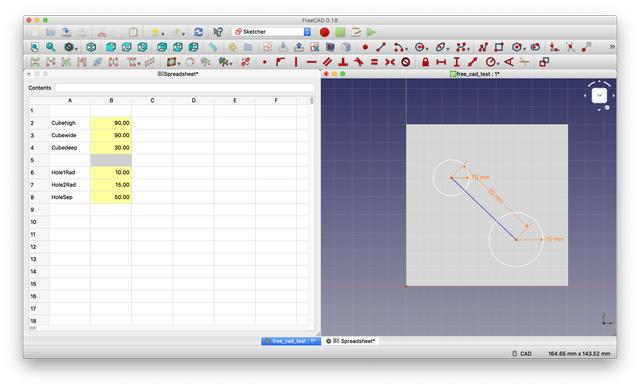This screenshot has height=389, width=640.
Task: Select spreadsheet column B header
Action: (x=111, y=100)
